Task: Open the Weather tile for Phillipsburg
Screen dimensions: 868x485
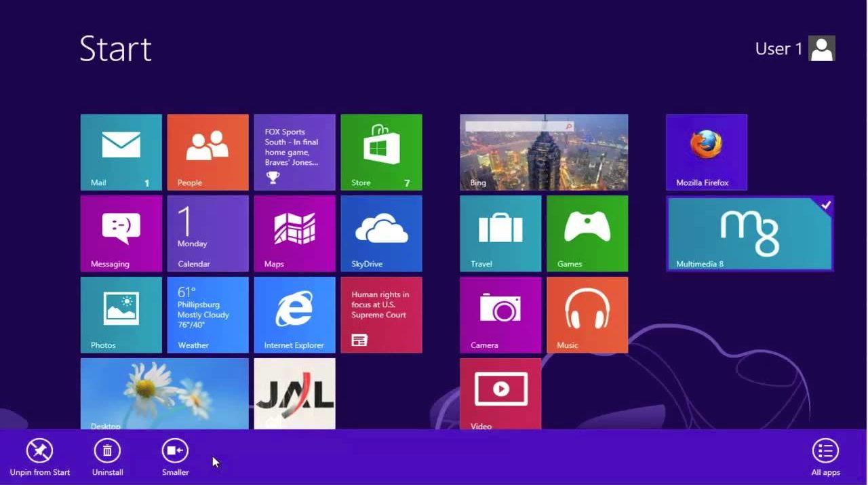Action: [208, 315]
